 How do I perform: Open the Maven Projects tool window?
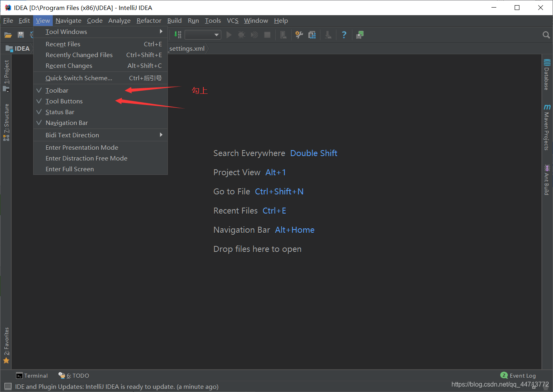[x=547, y=127]
